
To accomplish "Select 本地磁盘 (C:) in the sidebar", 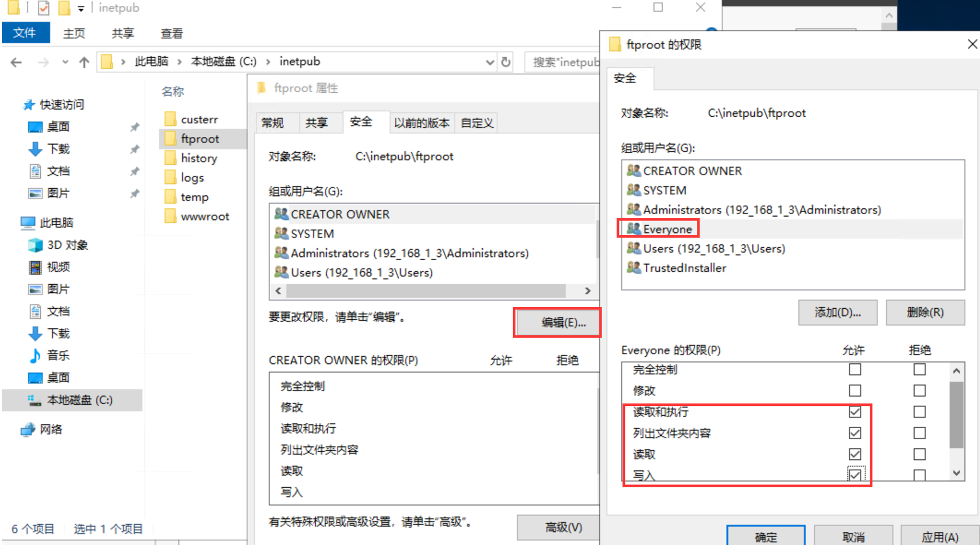I will [71, 400].
